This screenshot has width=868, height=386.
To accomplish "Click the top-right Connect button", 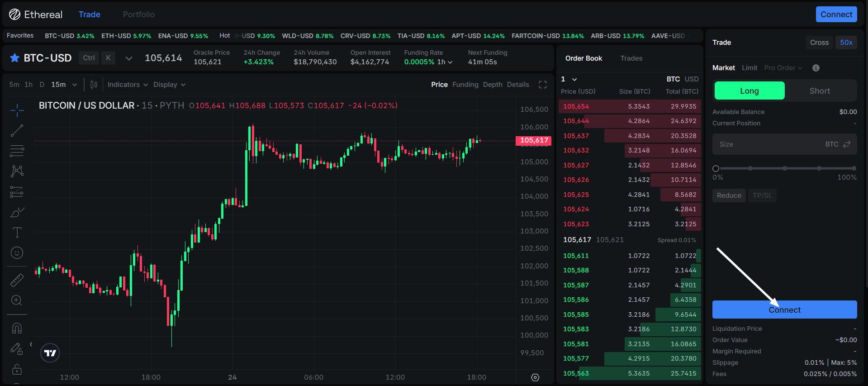I will 836,14.
